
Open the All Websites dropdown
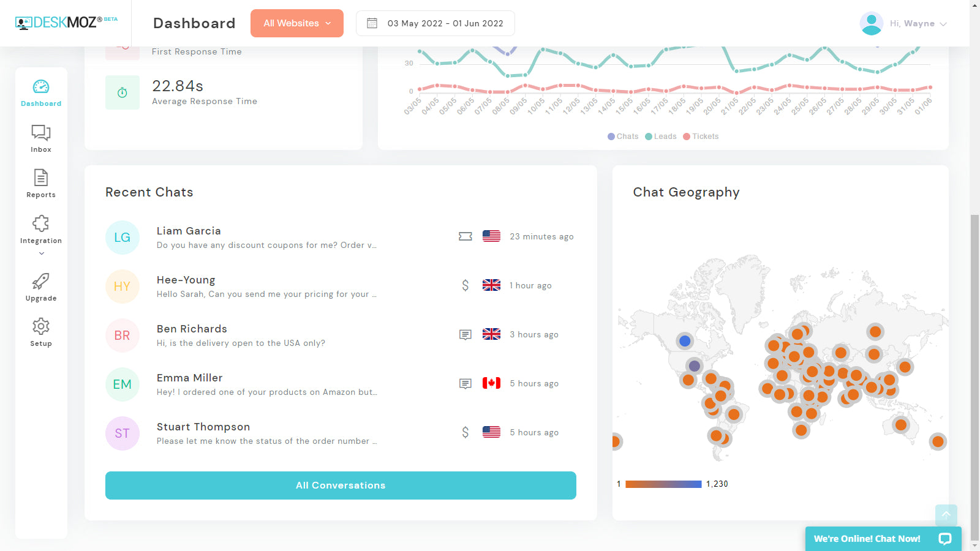pyautogui.click(x=296, y=23)
